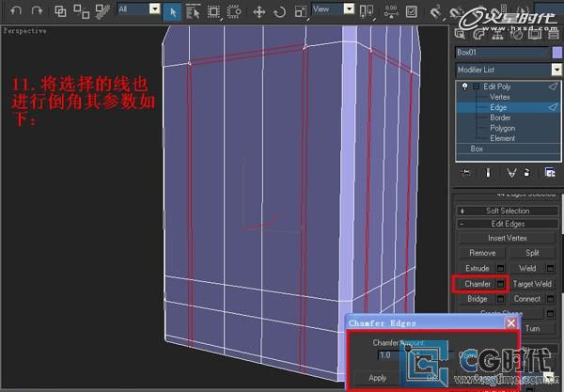The width and height of the screenshot is (564, 392).
Task: Open the object color swatch beside Box01
Action: click(x=556, y=53)
